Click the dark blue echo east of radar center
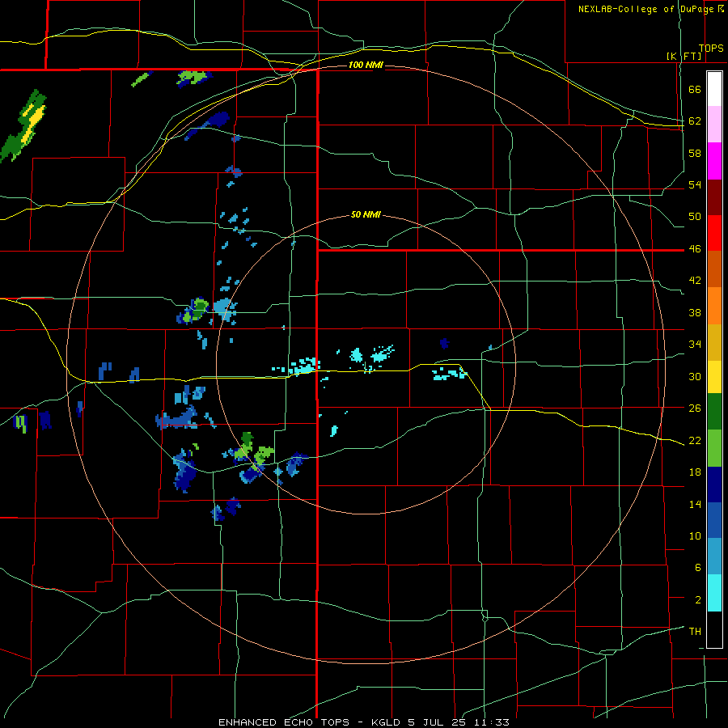Screen dimensions: 728x728 tap(444, 343)
